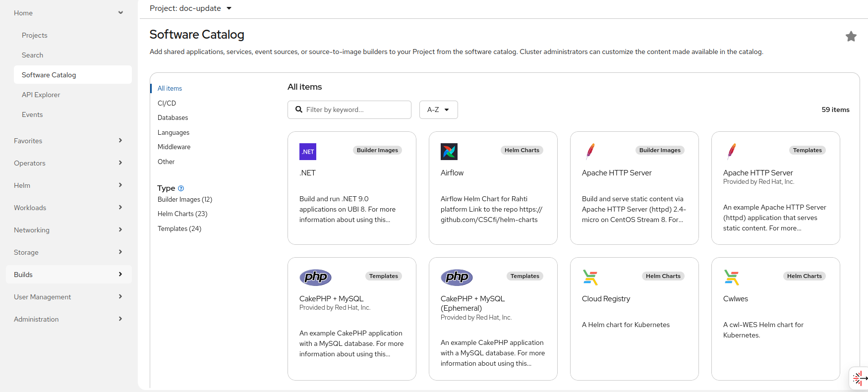Image resolution: width=868 pixels, height=392 pixels.
Task: Open the A-Z sort dropdown
Action: [x=438, y=110]
